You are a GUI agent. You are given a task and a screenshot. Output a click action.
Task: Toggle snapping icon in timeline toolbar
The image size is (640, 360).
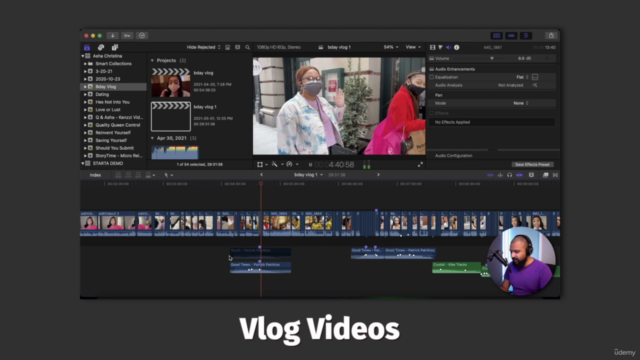[x=519, y=175]
